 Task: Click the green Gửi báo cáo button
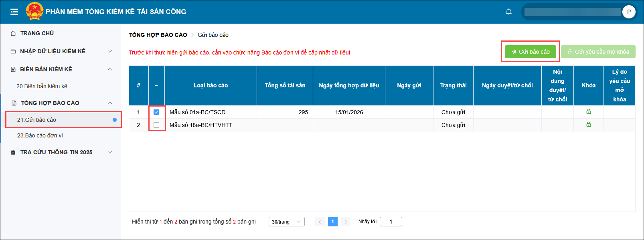click(x=530, y=52)
